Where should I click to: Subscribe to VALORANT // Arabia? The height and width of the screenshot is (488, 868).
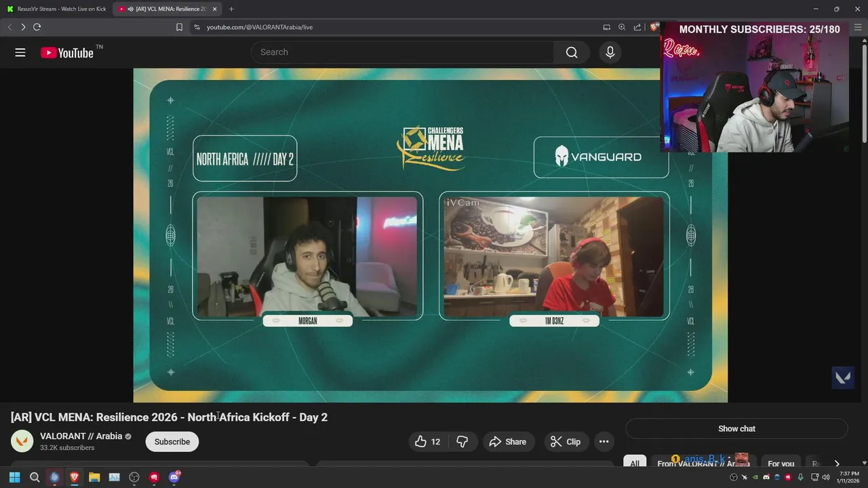[x=172, y=442]
